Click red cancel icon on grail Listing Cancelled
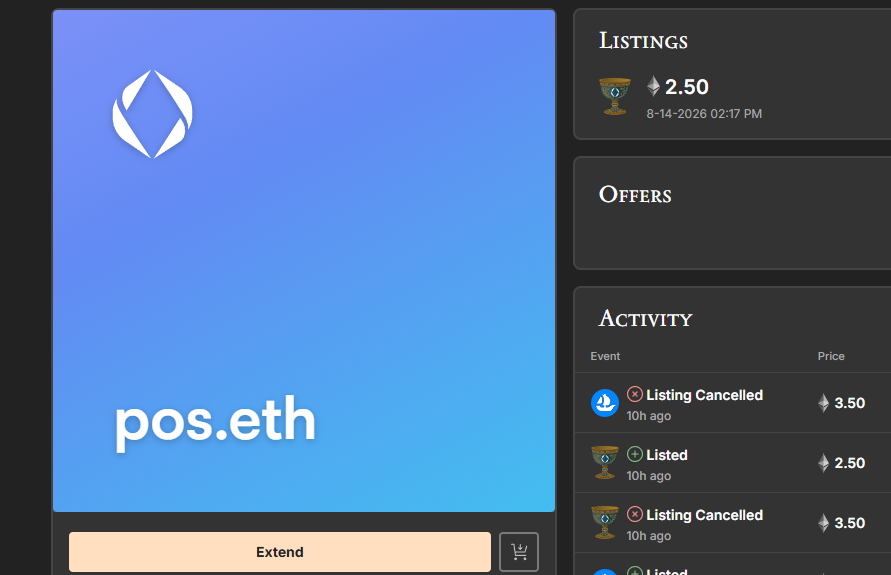Image resolution: width=891 pixels, height=575 pixels. [x=635, y=514]
